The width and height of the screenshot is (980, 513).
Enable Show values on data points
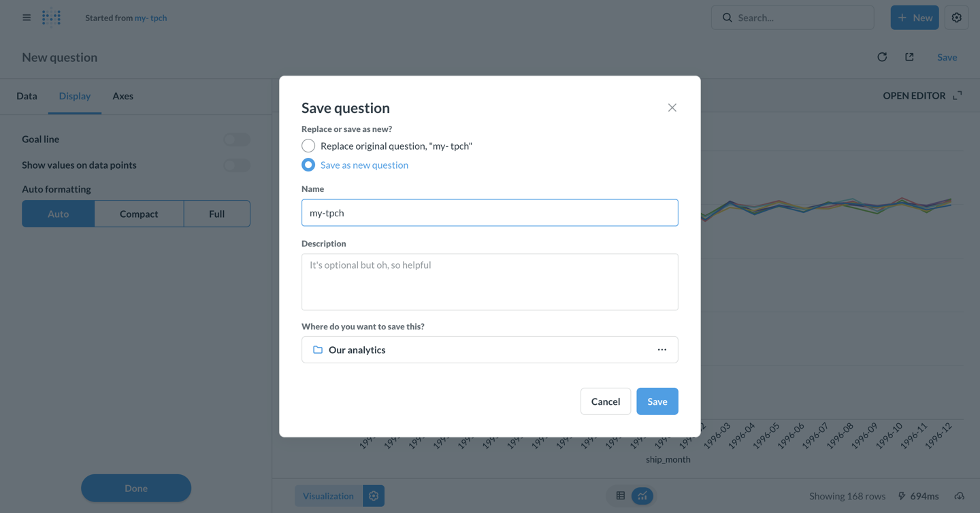(237, 165)
